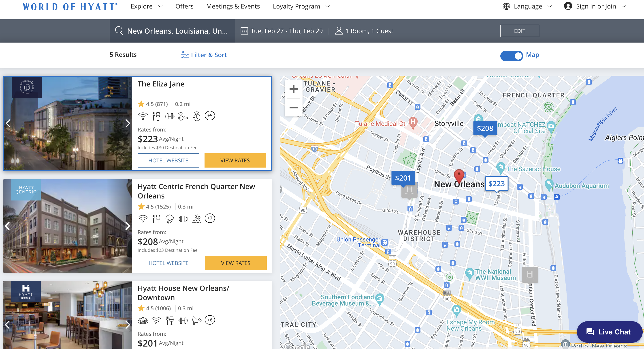Click the $223 map price marker
The image size is (644, 349).
coord(497,184)
